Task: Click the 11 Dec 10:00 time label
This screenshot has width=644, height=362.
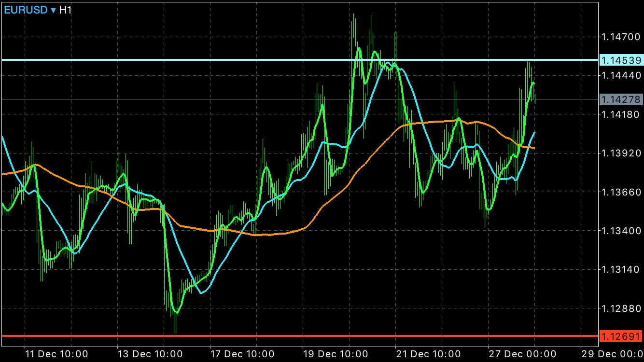Action: pyautogui.click(x=57, y=354)
